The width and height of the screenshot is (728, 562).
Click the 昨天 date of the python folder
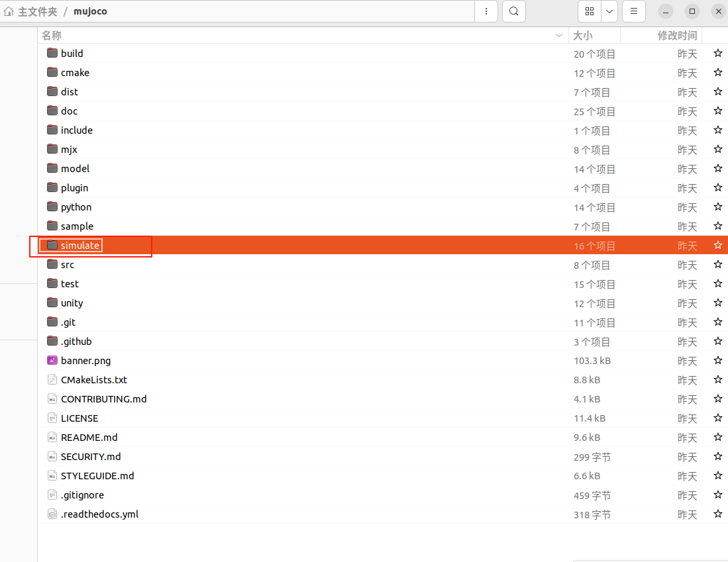tap(687, 207)
